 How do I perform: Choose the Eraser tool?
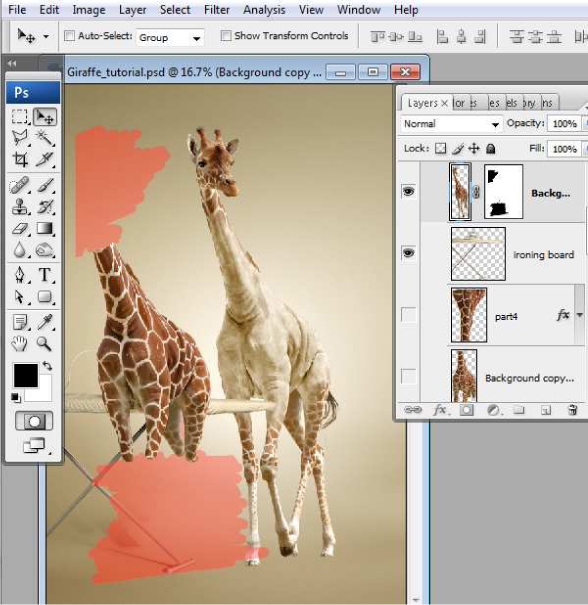[20, 228]
